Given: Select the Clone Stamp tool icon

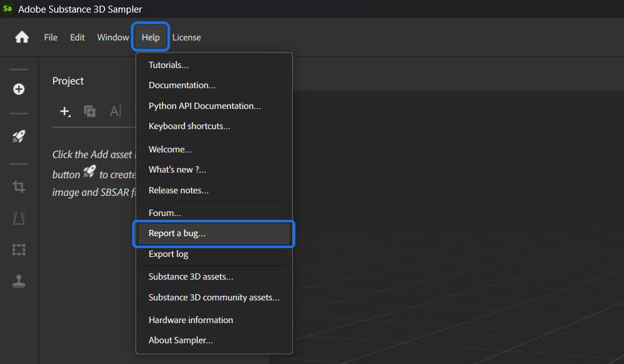Looking at the screenshot, I should click(19, 282).
